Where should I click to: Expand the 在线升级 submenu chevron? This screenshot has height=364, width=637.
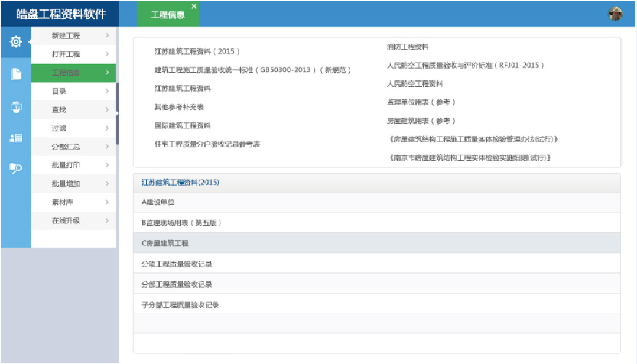pos(107,220)
